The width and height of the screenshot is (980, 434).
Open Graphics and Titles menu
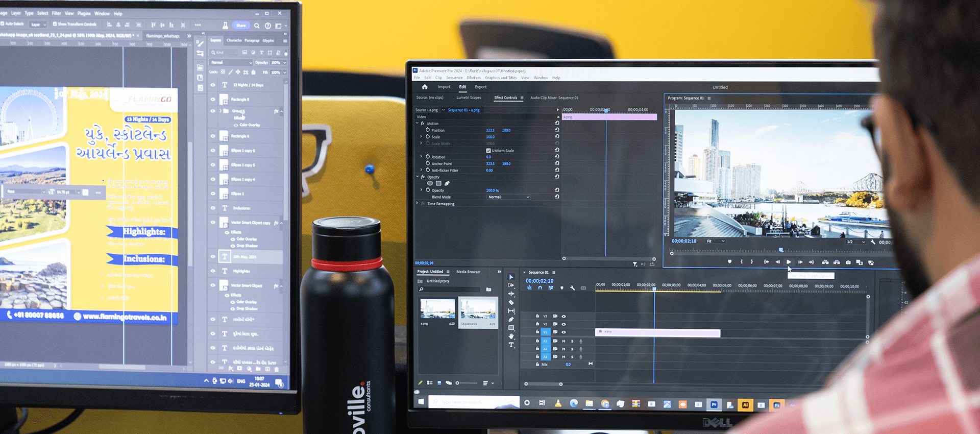click(x=501, y=78)
